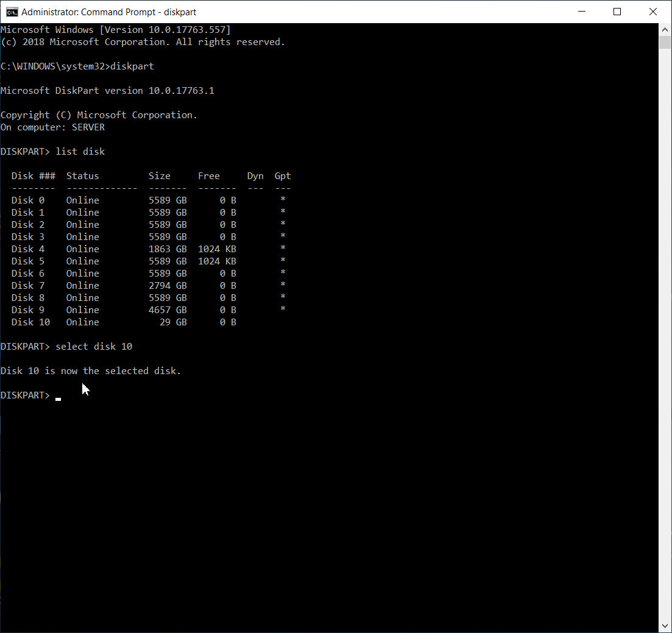Click the 'Disk 0' row label
Screen dimensions: 672x633
28,200
